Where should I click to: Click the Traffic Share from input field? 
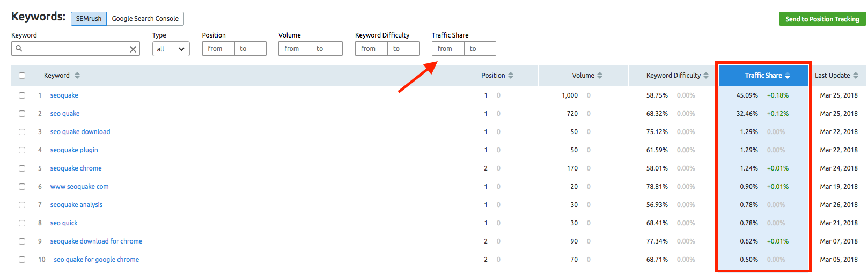point(448,49)
